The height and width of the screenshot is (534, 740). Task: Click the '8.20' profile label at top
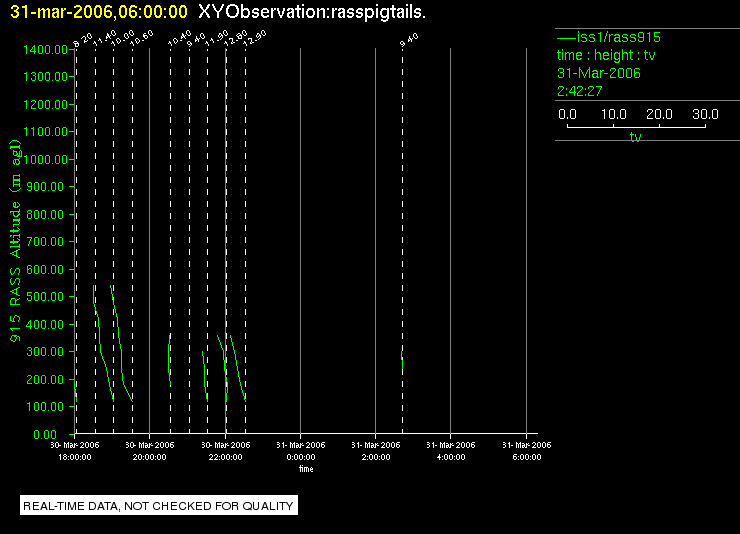click(83, 41)
